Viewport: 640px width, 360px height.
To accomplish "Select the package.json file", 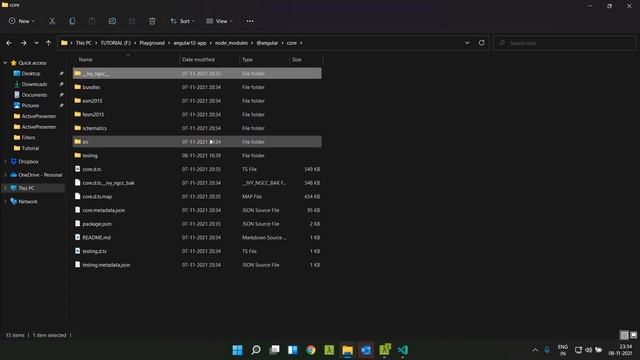I will (x=197, y=224).
